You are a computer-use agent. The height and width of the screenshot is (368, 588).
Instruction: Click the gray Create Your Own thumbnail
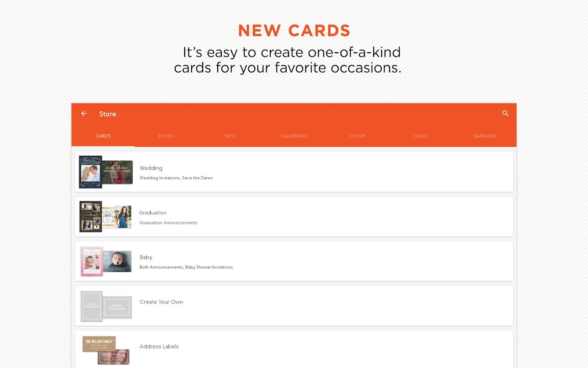click(106, 306)
